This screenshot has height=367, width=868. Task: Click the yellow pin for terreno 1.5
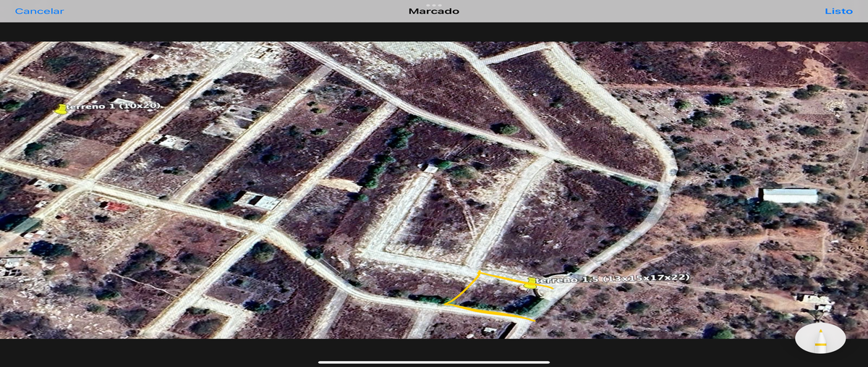click(x=531, y=283)
